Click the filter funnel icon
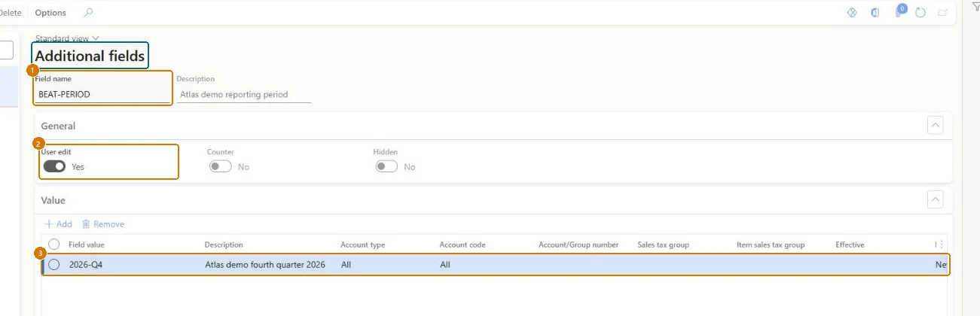The width and height of the screenshot is (980, 316). 975,7
